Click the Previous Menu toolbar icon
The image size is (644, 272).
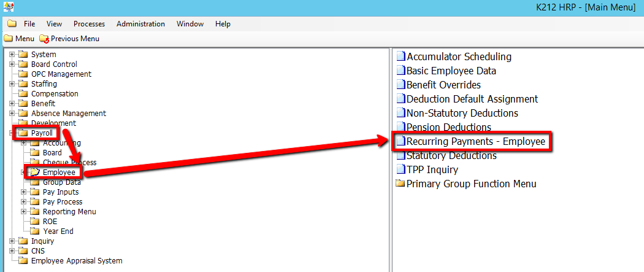44,39
